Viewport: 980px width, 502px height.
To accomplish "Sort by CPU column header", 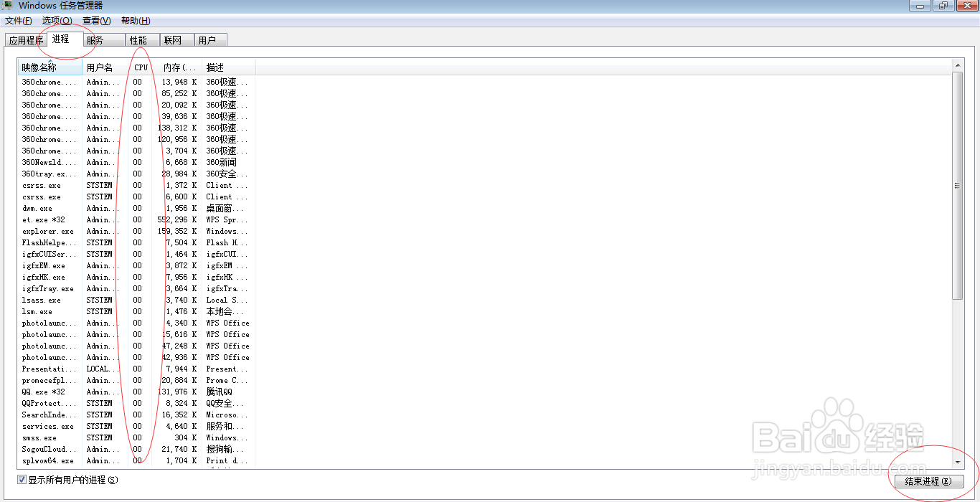I will (140, 67).
